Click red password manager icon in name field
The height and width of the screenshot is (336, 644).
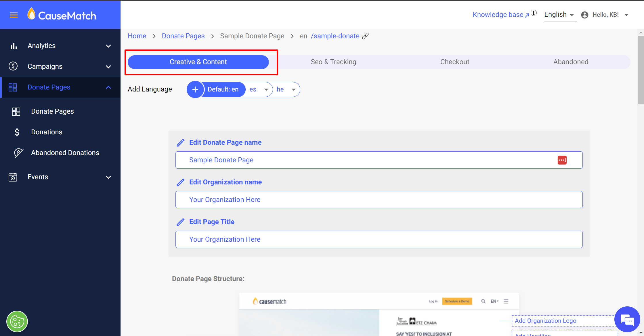[x=562, y=160]
